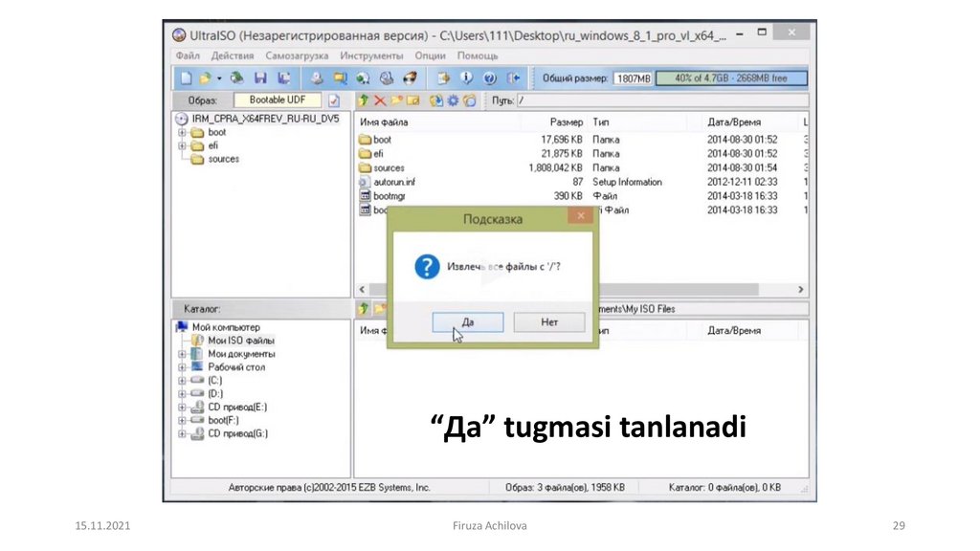
Task: Click the green Up arrow in image toolbar
Action: 364,100
